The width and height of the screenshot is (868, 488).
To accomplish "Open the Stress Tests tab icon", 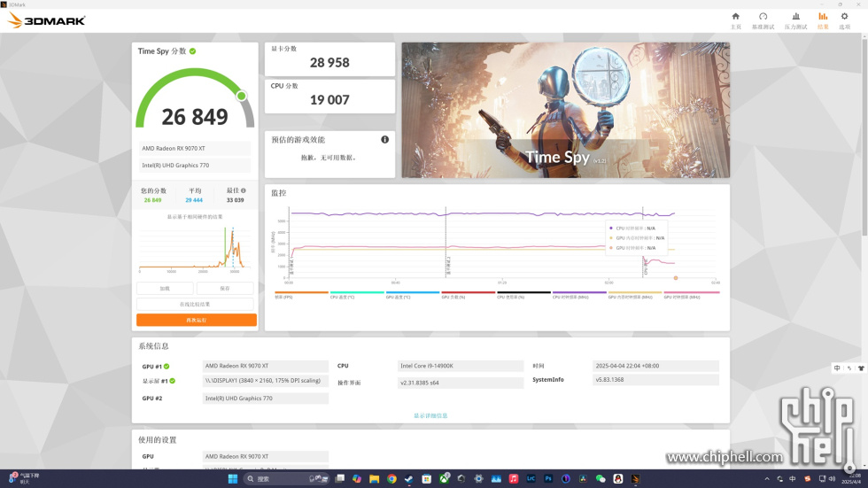I will tap(795, 17).
